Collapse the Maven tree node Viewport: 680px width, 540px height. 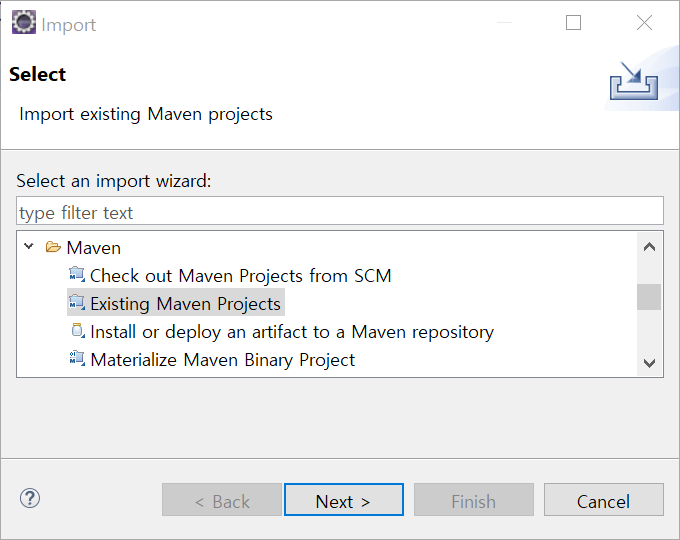click(x=29, y=247)
